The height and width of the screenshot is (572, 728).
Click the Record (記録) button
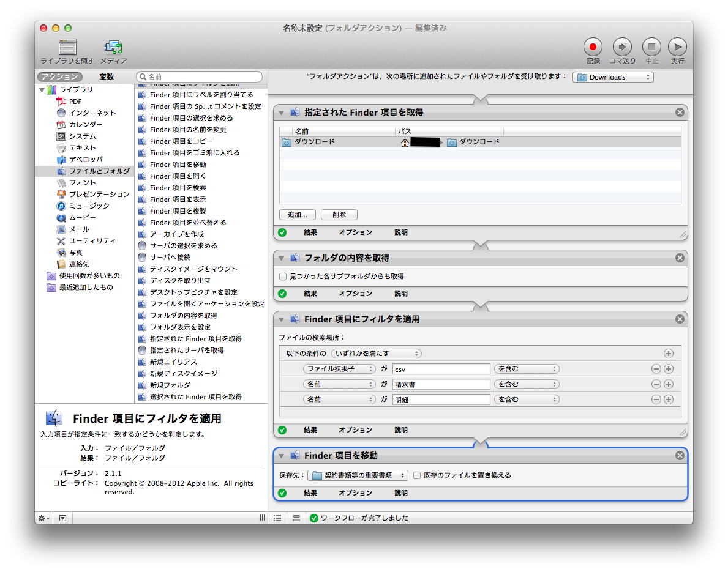pyautogui.click(x=593, y=47)
